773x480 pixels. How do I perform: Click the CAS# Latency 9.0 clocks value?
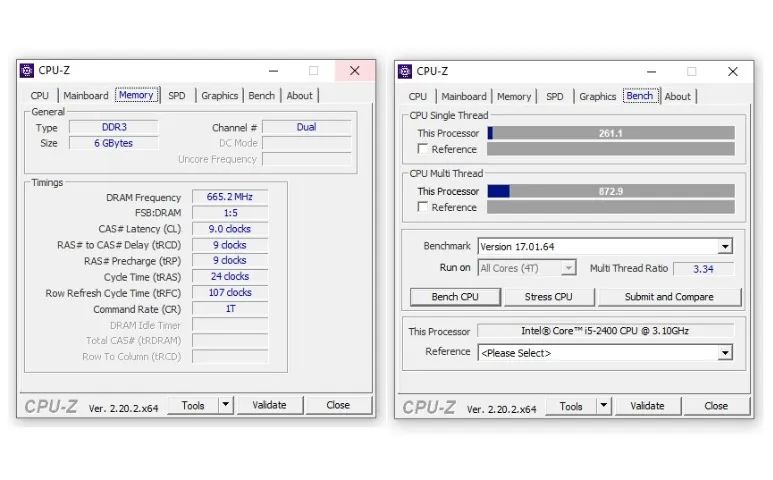point(230,229)
